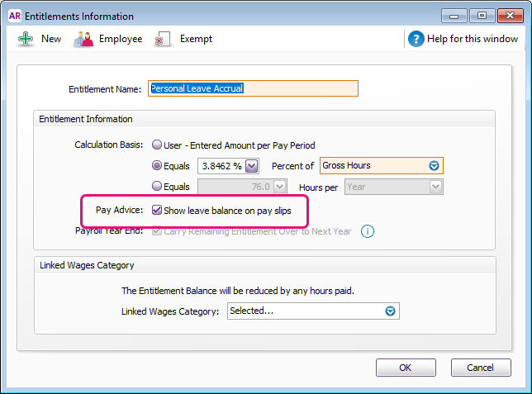Open the Linked Wages Category dropdown

click(x=390, y=311)
